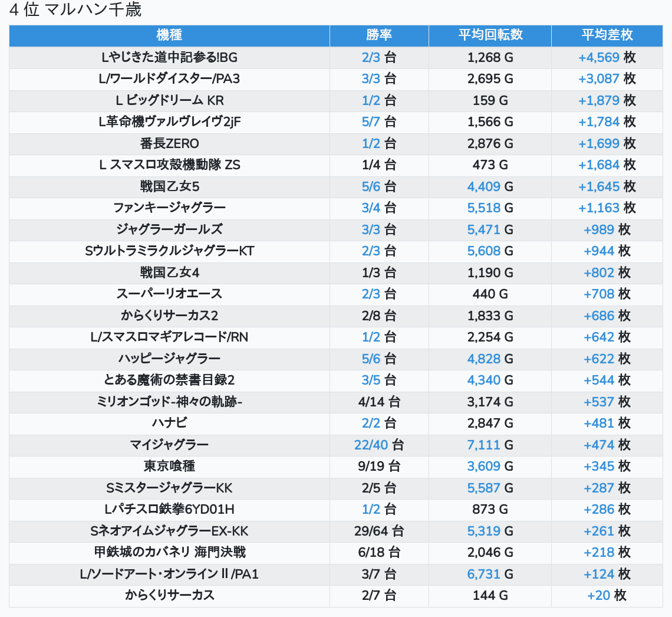The image size is (672, 617).
Task: Click the 平均差枚 column header
Action: click(x=607, y=35)
